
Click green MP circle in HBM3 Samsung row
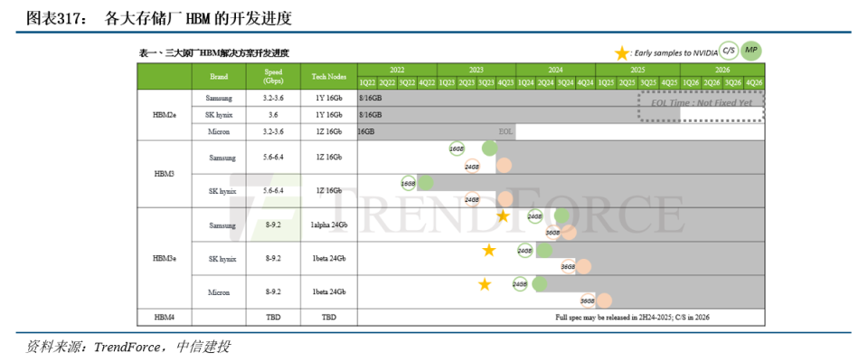click(x=489, y=148)
